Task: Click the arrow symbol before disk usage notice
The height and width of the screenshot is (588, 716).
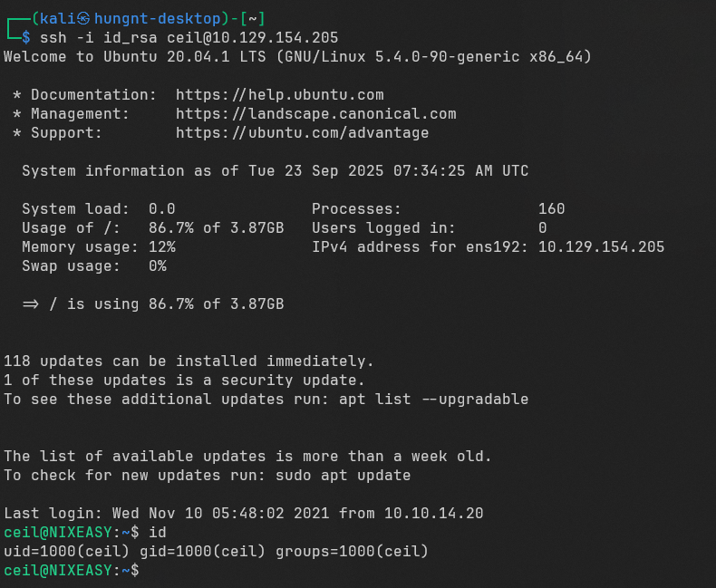Action: coord(31,304)
